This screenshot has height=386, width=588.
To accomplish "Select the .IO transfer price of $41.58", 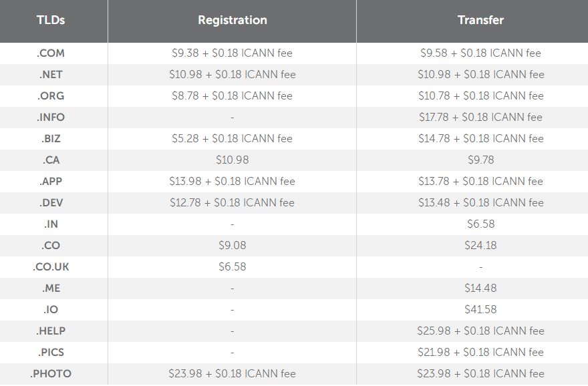I will [480, 309].
